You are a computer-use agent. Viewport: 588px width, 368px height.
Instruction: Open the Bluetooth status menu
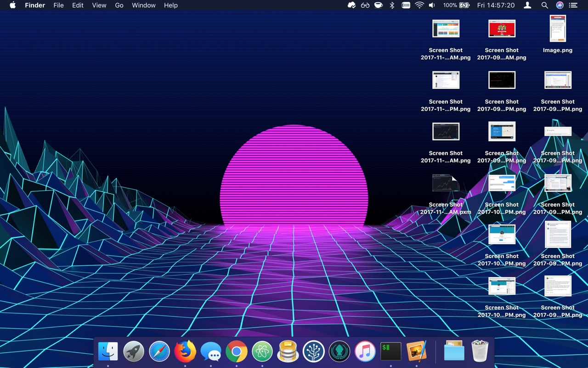tap(392, 6)
